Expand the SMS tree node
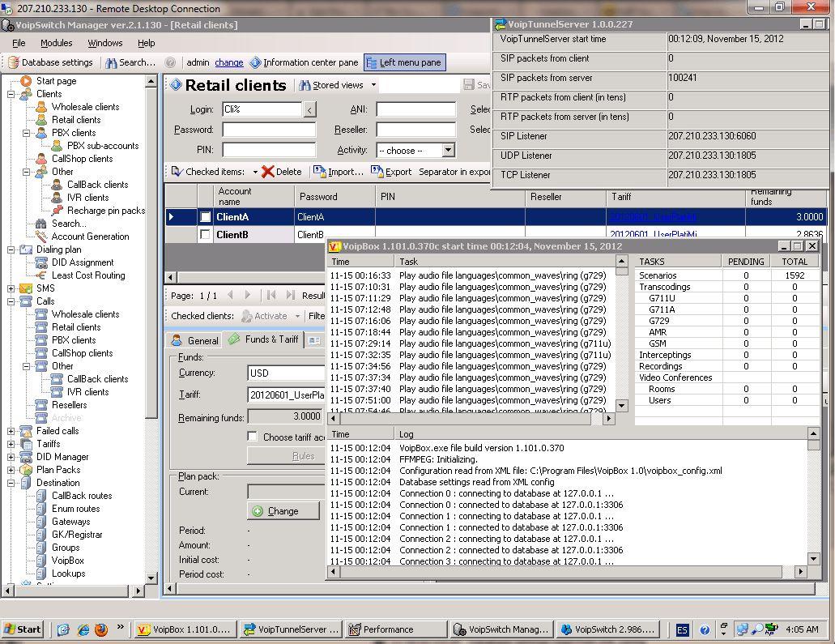 11,288
